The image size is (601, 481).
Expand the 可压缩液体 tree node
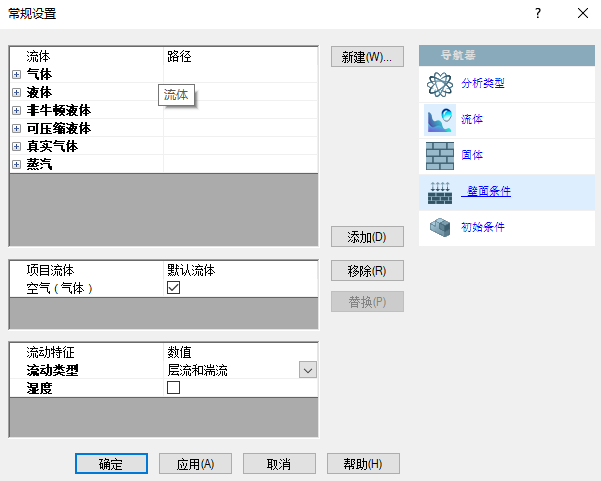[16, 128]
